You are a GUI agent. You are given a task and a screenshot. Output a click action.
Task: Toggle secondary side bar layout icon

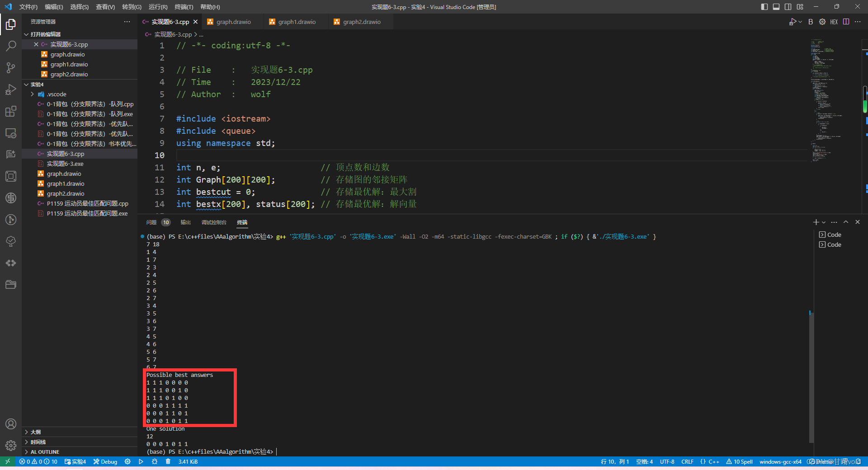[x=788, y=7]
